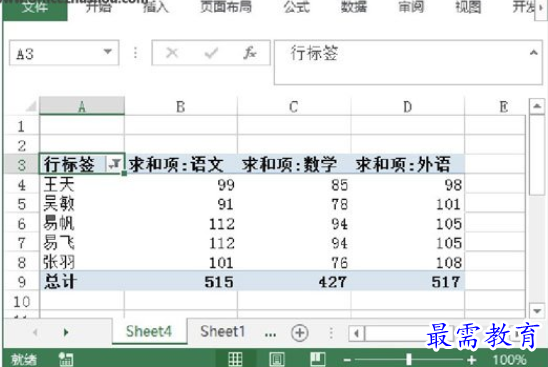Select column A header

click(x=82, y=107)
